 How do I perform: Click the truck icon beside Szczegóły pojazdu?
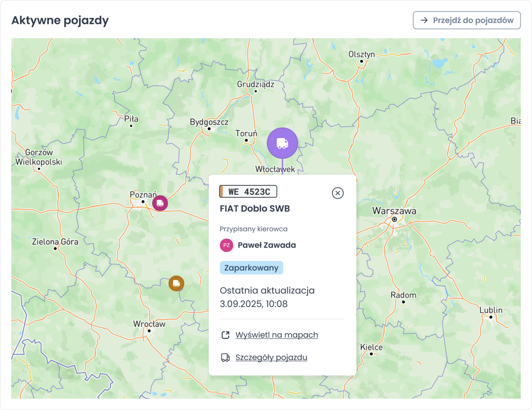[x=225, y=358]
